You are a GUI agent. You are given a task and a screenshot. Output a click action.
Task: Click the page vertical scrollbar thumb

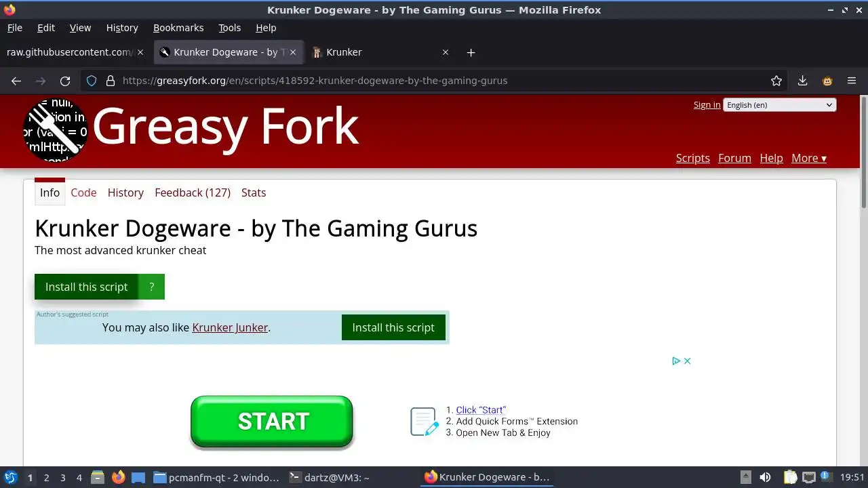coord(863,152)
